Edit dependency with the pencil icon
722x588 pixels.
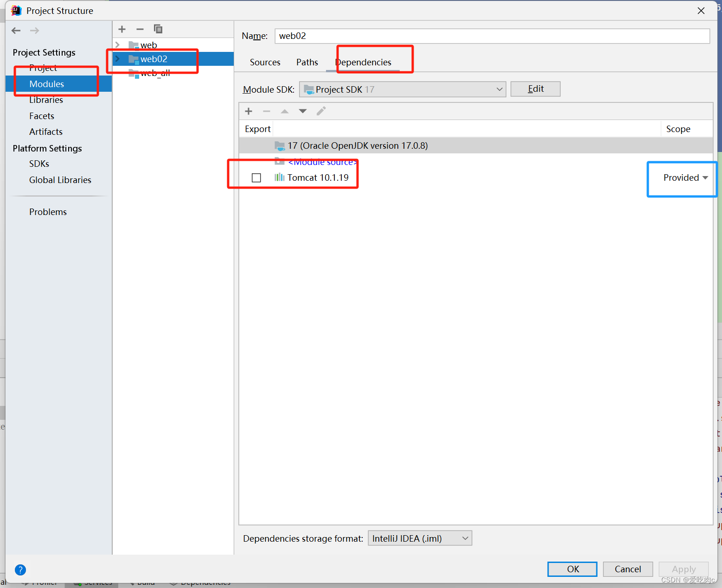pyautogui.click(x=321, y=111)
